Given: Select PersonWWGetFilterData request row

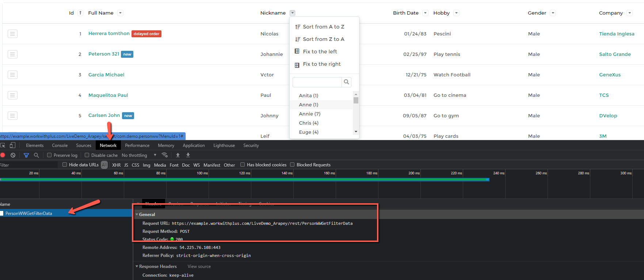Looking at the screenshot, I should coord(66,213).
